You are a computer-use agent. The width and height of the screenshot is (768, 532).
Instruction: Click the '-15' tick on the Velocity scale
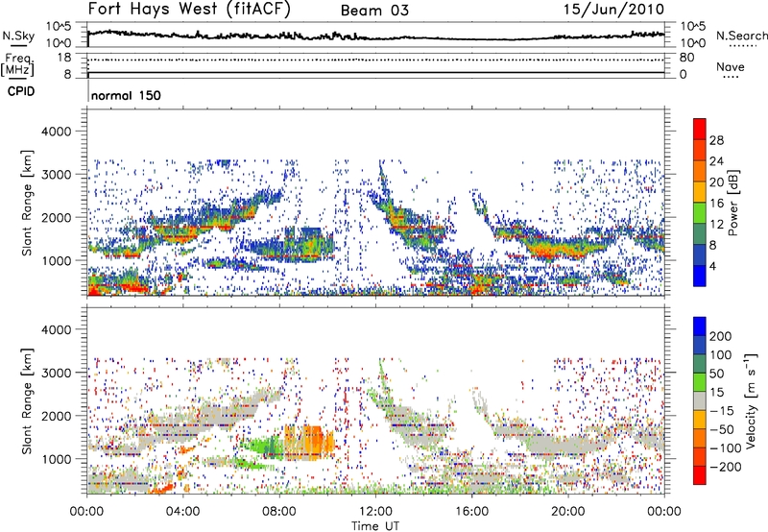[x=722, y=411]
